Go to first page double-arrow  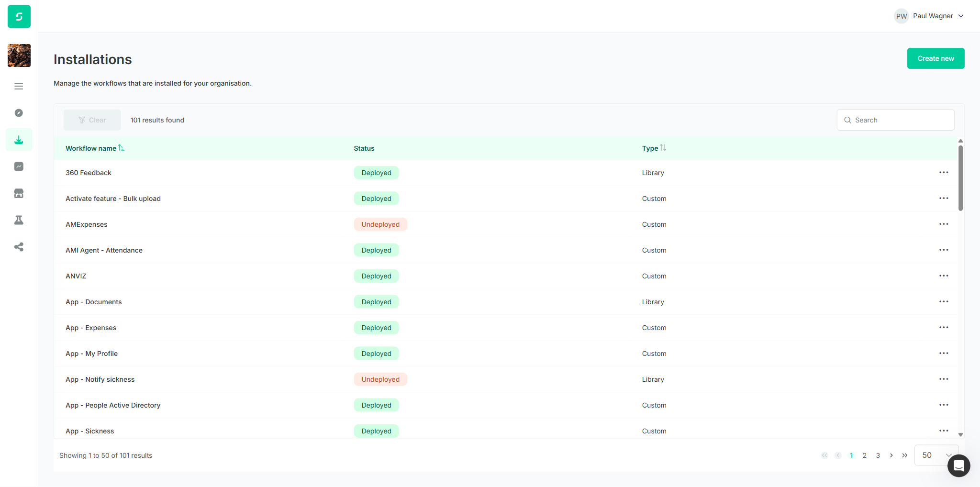coord(824,455)
